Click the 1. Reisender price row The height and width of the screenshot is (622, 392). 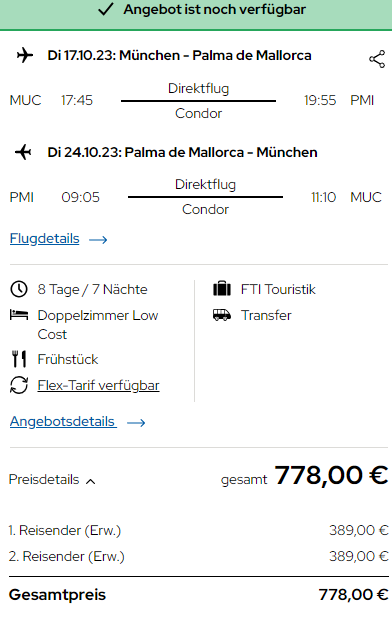[198, 530]
